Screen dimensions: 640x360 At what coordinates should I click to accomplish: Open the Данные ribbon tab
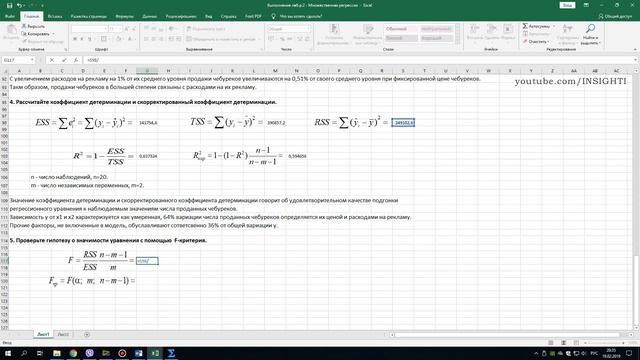click(149, 16)
